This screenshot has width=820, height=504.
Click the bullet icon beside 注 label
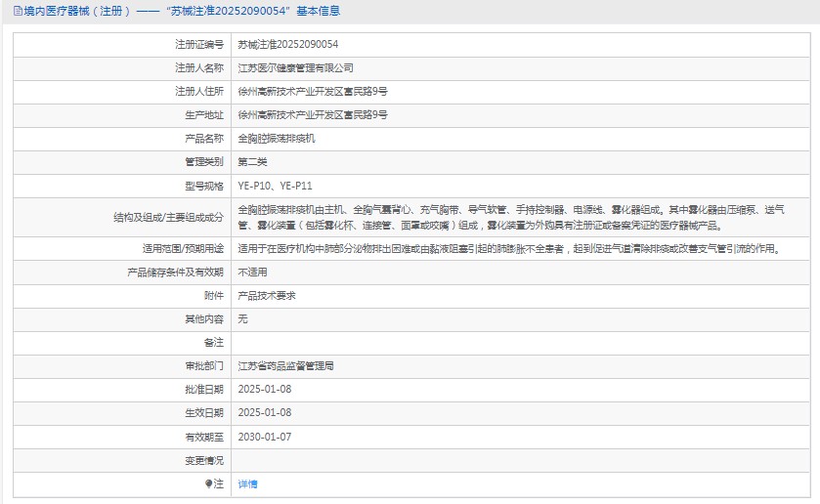click(208, 483)
